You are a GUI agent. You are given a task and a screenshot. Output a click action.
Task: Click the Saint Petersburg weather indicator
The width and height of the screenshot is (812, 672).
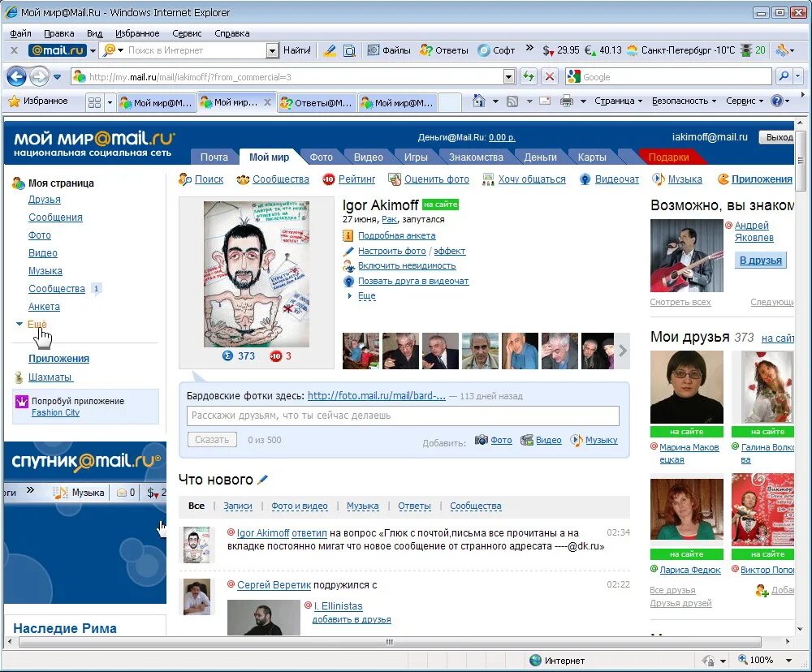(x=680, y=50)
